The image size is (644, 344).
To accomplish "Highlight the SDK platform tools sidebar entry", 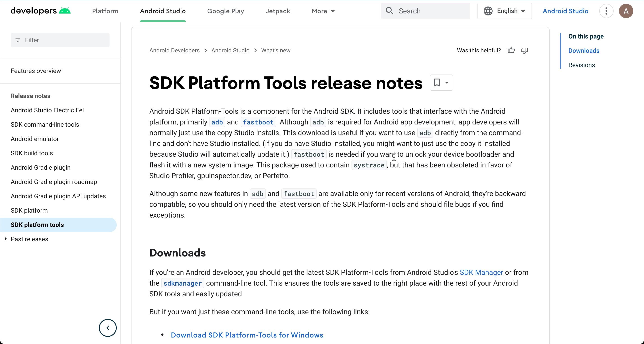I will click(x=37, y=225).
